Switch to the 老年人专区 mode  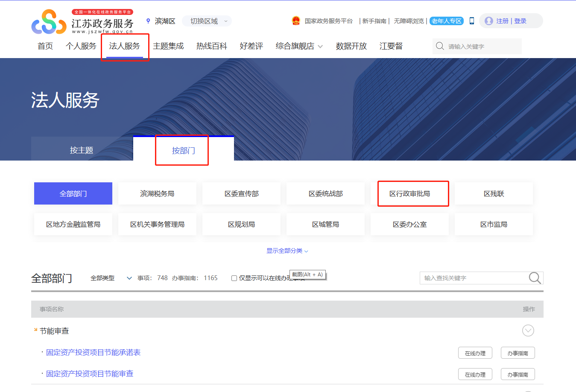point(446,21)
